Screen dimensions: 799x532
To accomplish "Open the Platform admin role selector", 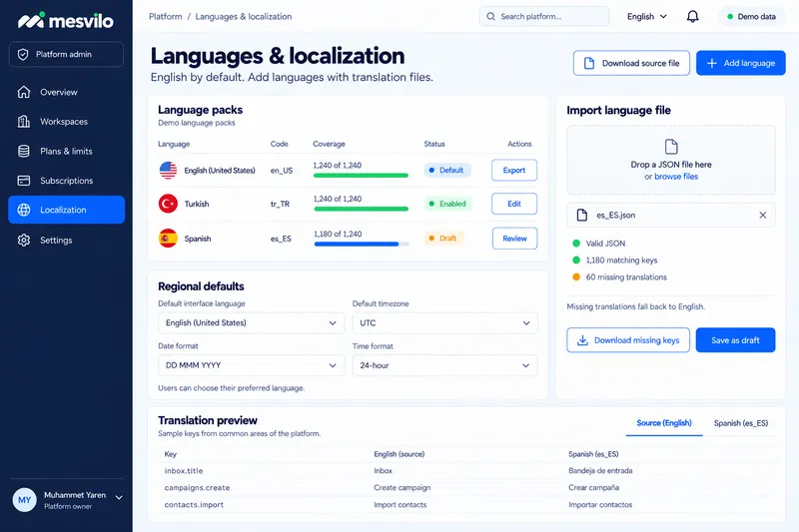I will [x=66, y=55].
